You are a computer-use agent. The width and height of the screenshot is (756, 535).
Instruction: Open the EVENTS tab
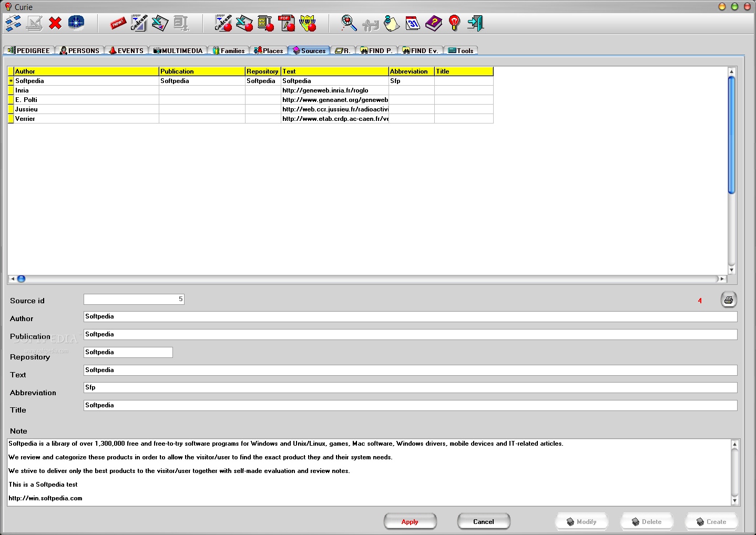point(127,50)
